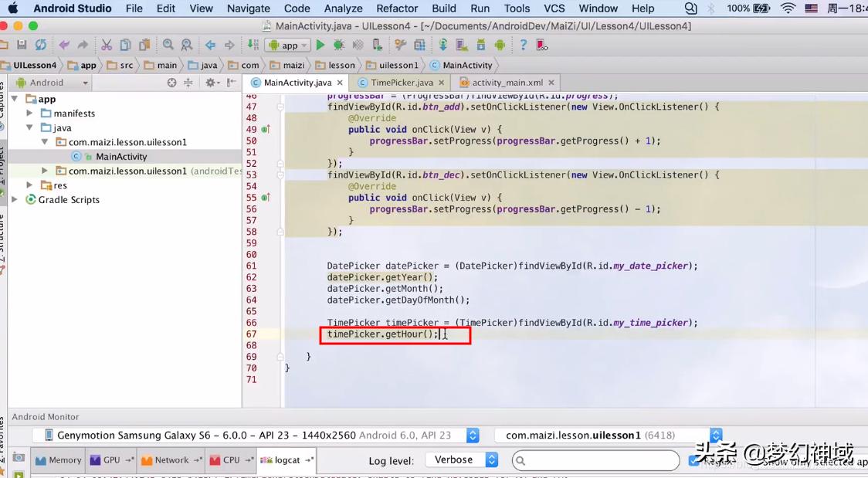Open the app run configuration dropdown
The width and height of the screenshot is (868, 478).
coord(287,46)
